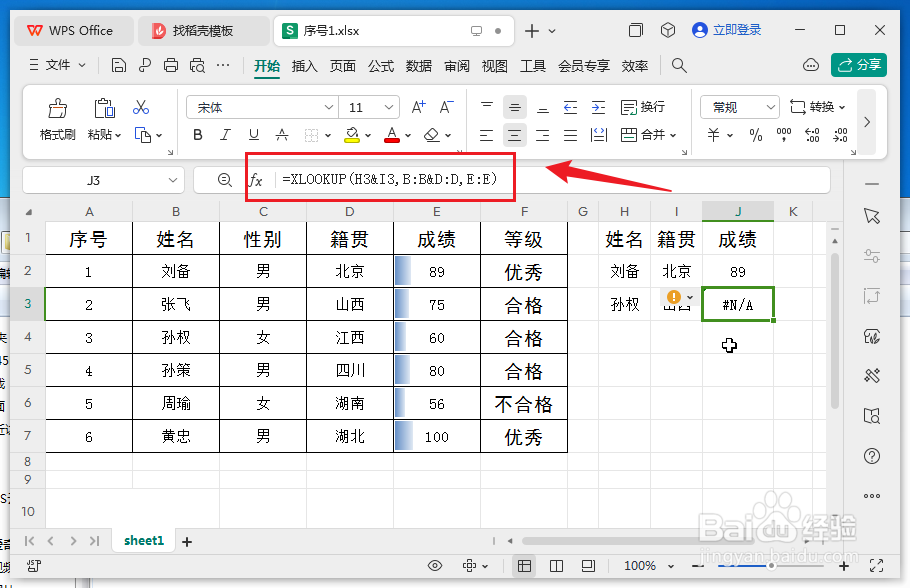Toggle italic formatting

224,135
